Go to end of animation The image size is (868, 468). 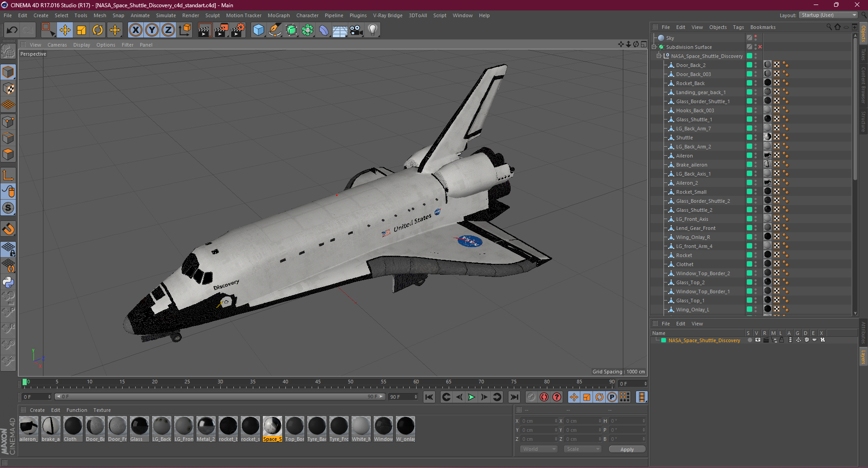(x=514, y=397)
